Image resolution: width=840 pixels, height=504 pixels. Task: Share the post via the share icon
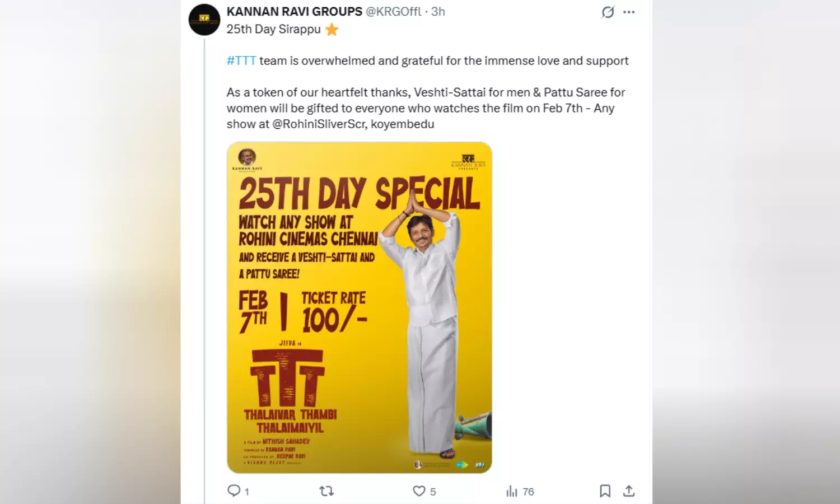629,491
